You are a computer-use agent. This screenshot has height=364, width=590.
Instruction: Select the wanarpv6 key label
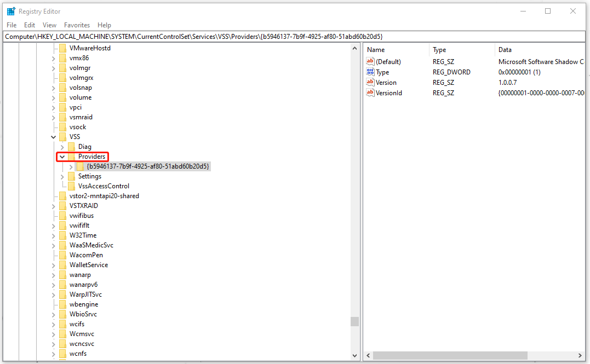tap(83, 285)
